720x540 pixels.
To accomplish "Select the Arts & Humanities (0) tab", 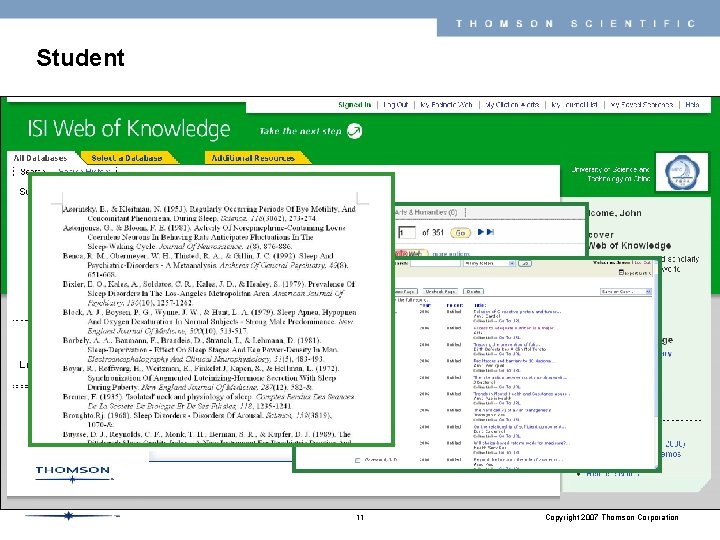I will [x=426, y=212].
